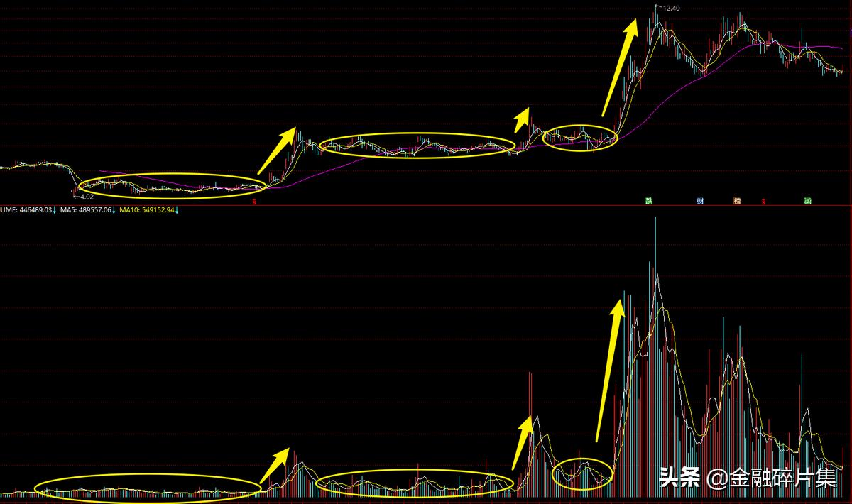
Task: Select the 4.02 low price label
Action: tap(87, 196)
